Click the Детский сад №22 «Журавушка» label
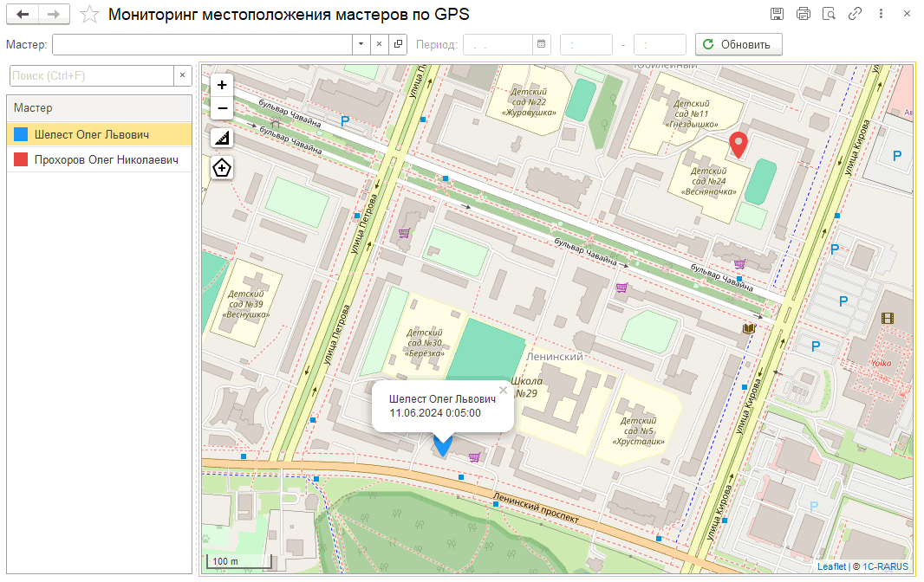Image resolution: width=924 pixels, height=582 pixels. pyautogui.click(x=529, y=102)
